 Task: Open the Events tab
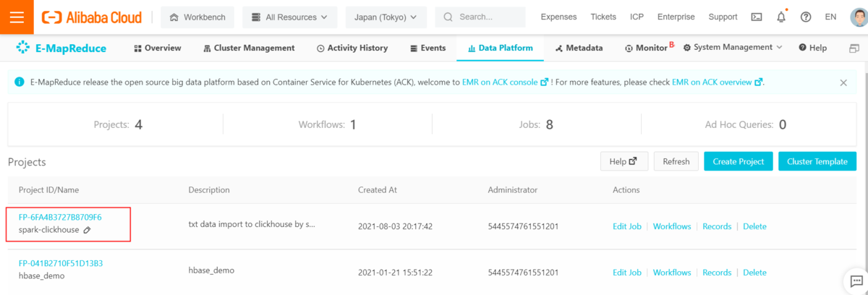[x=427, y=48]
